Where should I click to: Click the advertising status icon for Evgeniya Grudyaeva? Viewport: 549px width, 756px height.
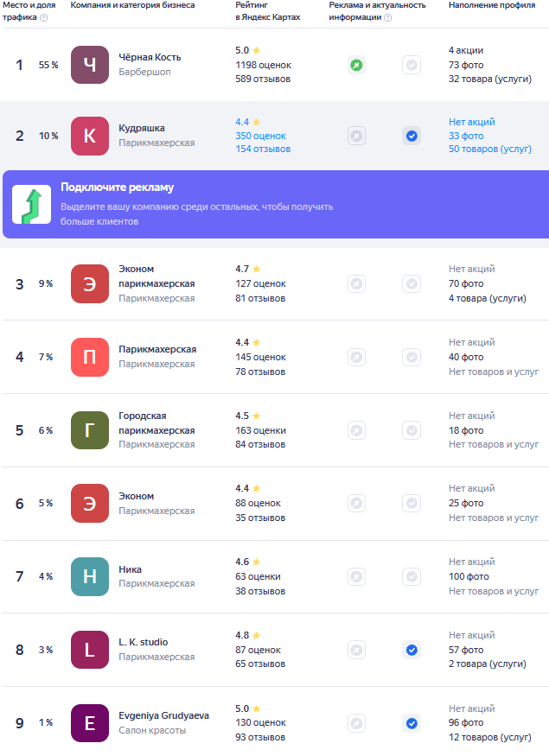tap(356, 723)
